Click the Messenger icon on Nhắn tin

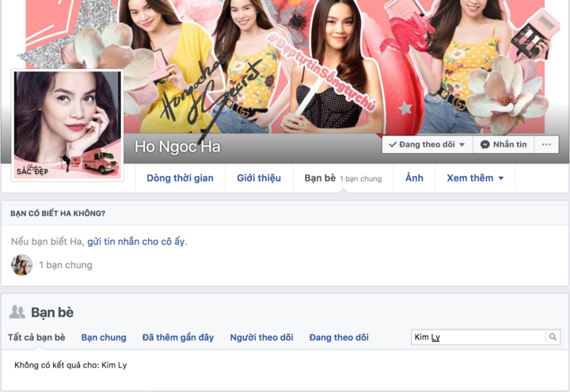(484, 145)
